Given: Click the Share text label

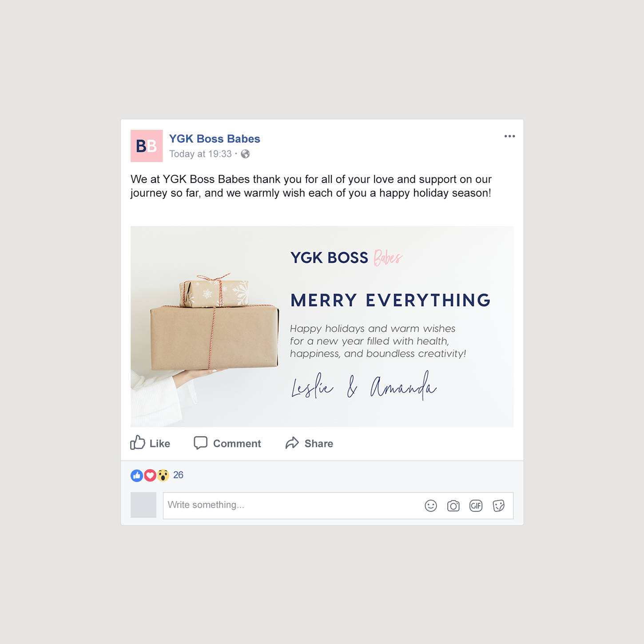Looking at the screenshot, I should click(319, 444).
